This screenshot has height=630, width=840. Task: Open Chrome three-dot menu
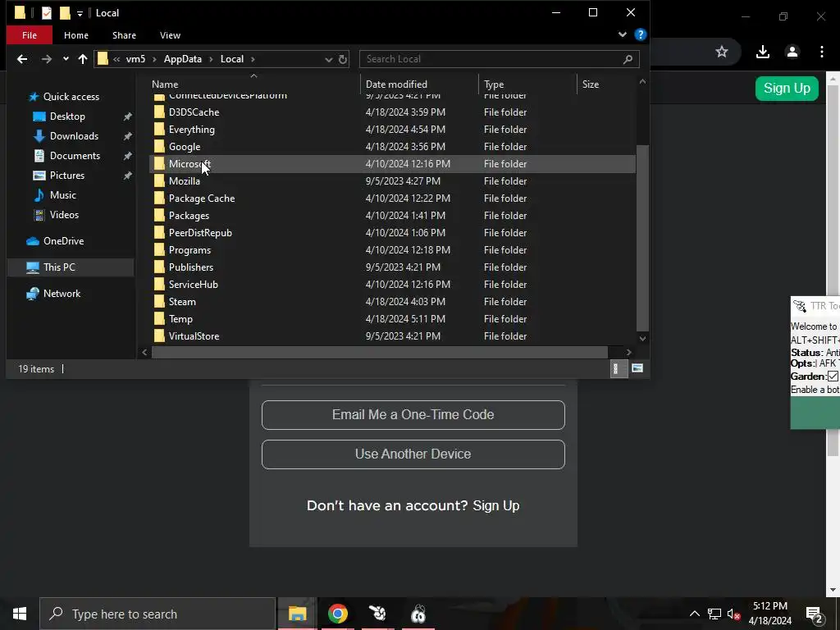pyautogui.click(x=822, y=52)
